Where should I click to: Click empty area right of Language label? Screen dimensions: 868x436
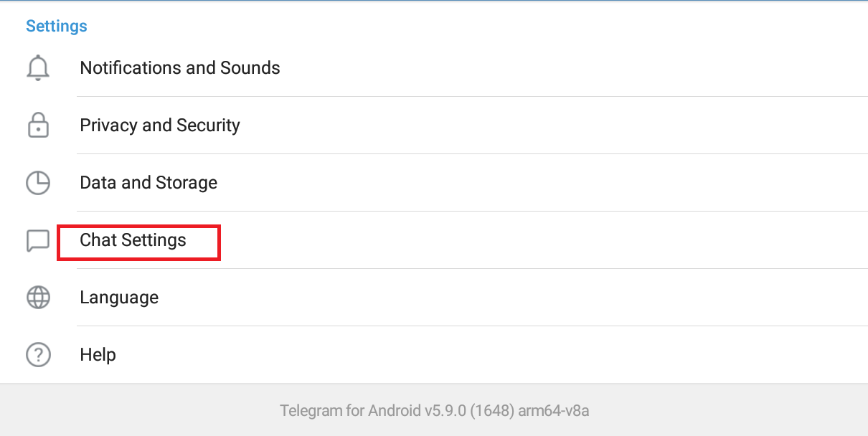574,298
